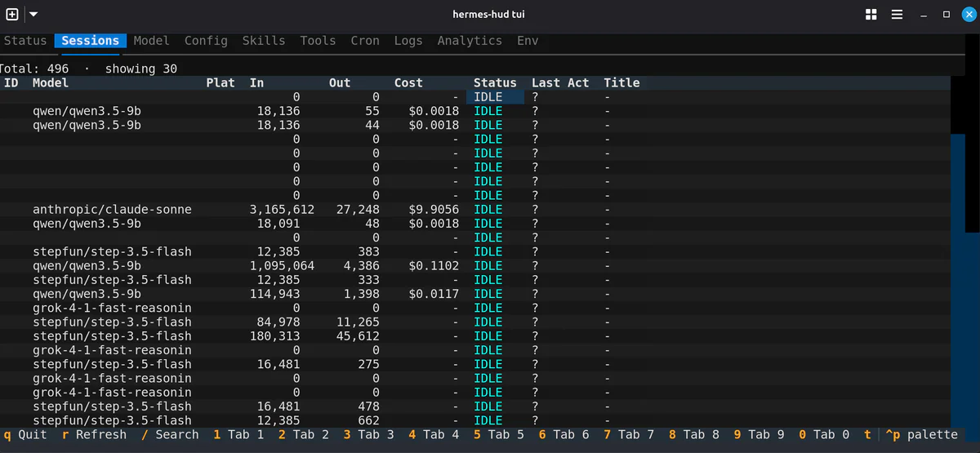Click the 5 Tab 5 footer shortcut
Viewport: 980px width, 453px height.
[x=498, y=435]
